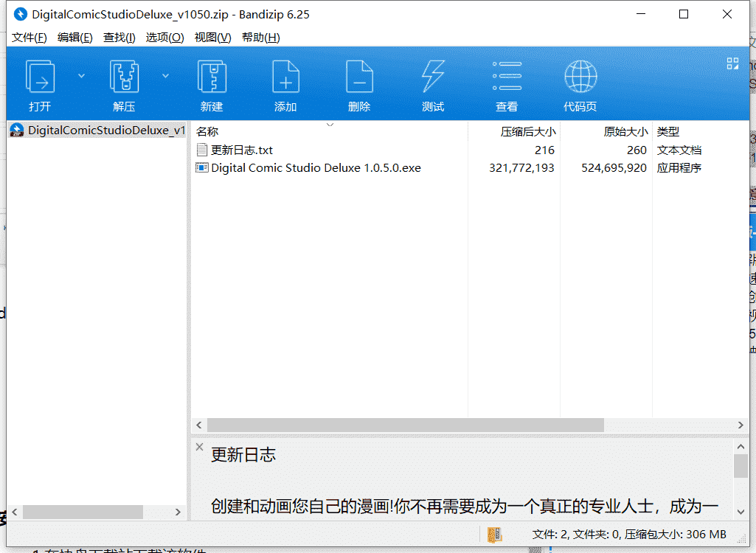Viewport: 756px width, 553px height.
Task: Sort by the 压缩后大小 column header
Action: pos(514,132)
